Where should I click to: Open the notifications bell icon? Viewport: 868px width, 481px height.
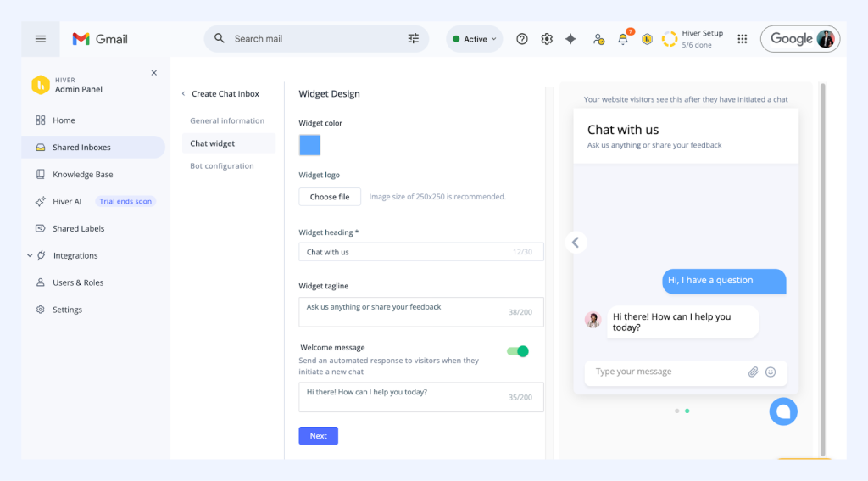click(623, 39)
